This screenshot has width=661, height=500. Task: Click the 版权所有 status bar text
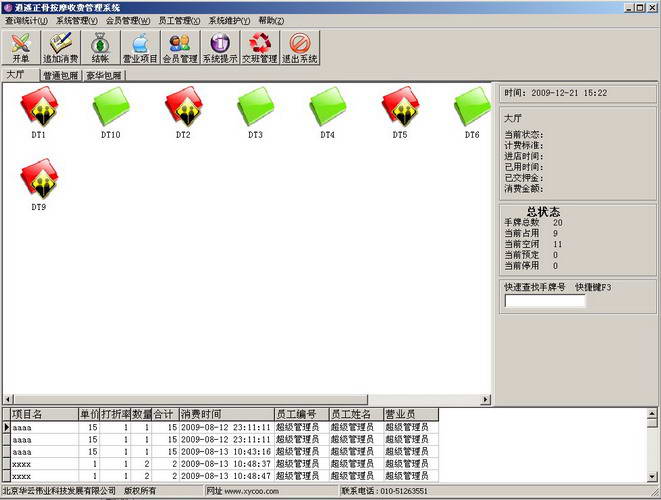tap(140, 491)
